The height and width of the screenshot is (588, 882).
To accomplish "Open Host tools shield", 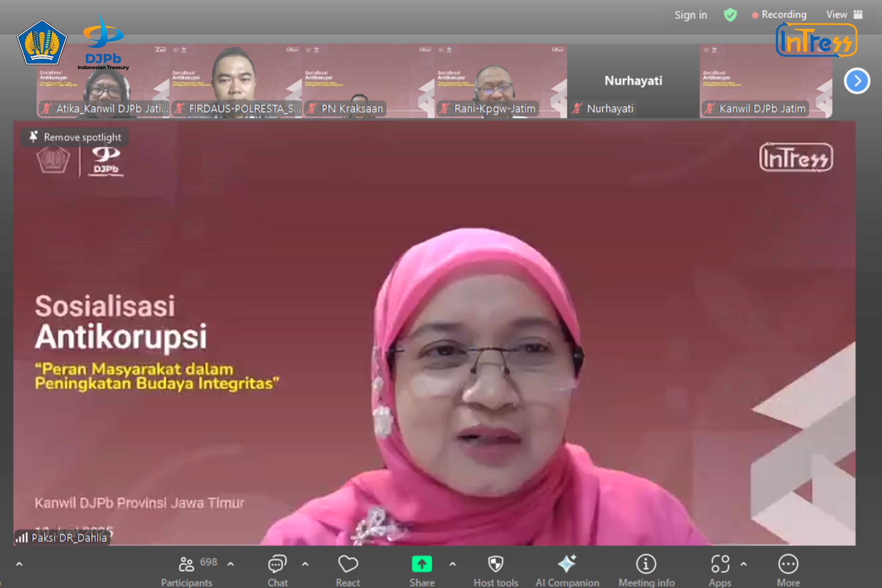I will pyautogui.click(x=496, y=570).
